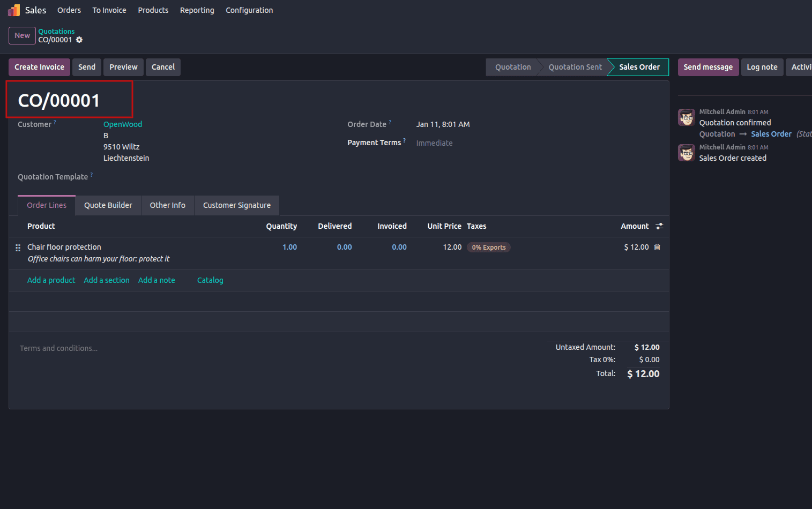Go to the Sales app home
Image resolution: width=812 pixels, height=509 pixels.
[35, 10]
